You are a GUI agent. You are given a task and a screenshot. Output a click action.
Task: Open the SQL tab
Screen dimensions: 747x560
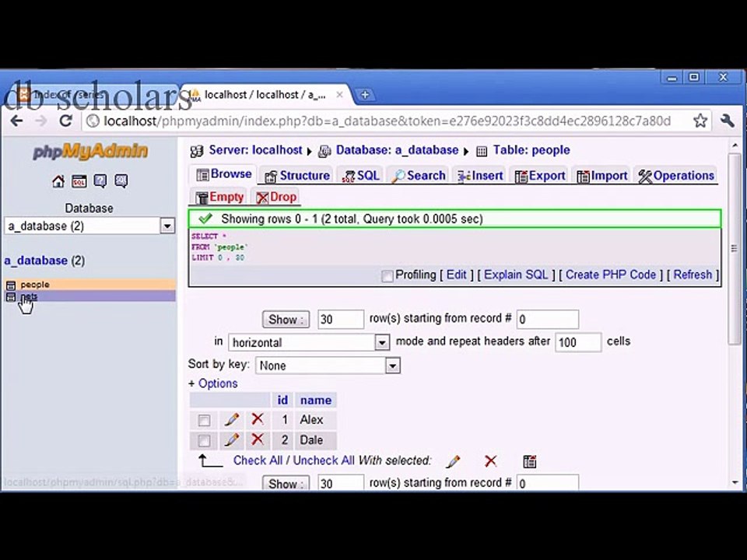(361, 176)
